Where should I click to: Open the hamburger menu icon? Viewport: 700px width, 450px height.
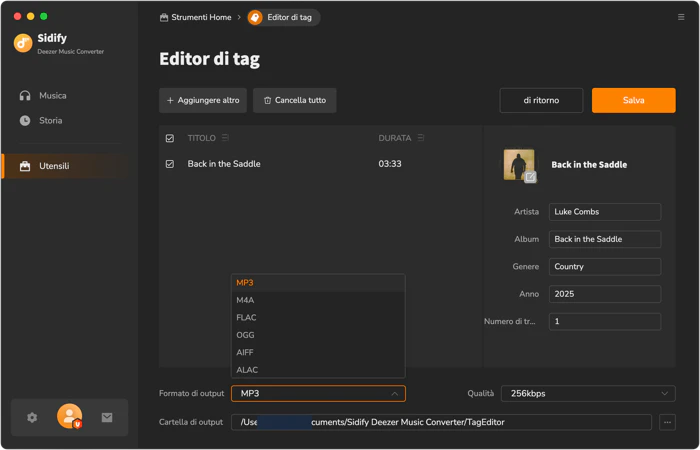pos(681,17)
